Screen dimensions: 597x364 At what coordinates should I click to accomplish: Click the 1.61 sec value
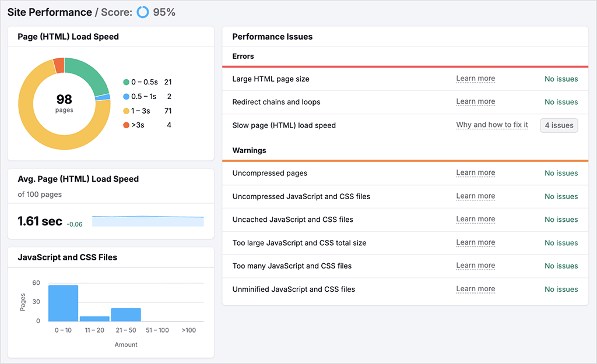tap(40, 221)
